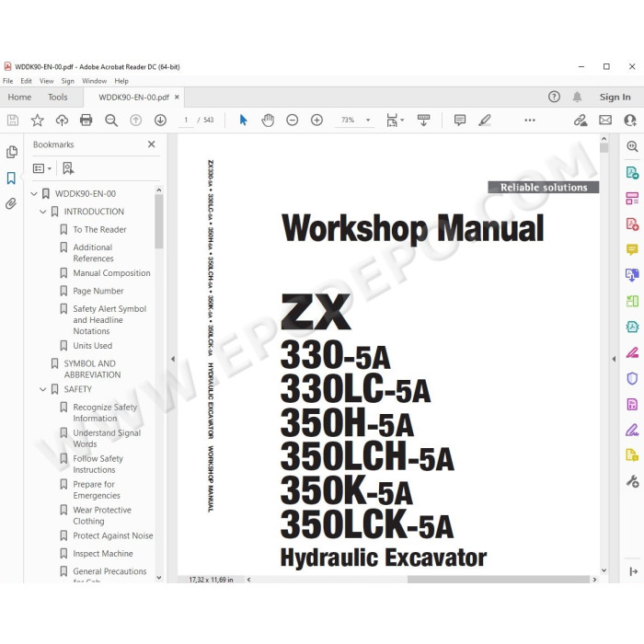Print the document with printer icon

point(86,120)
